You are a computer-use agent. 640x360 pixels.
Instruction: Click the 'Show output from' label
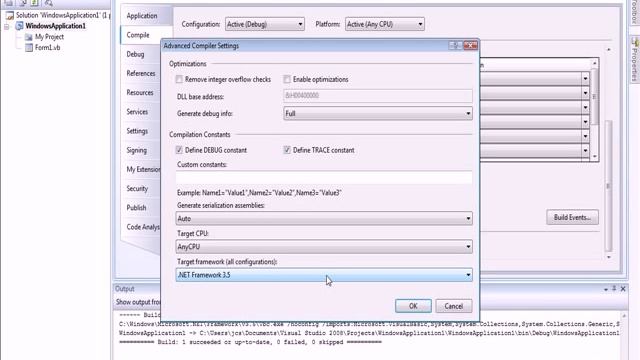pyautogui.click(x=138, y=302)
